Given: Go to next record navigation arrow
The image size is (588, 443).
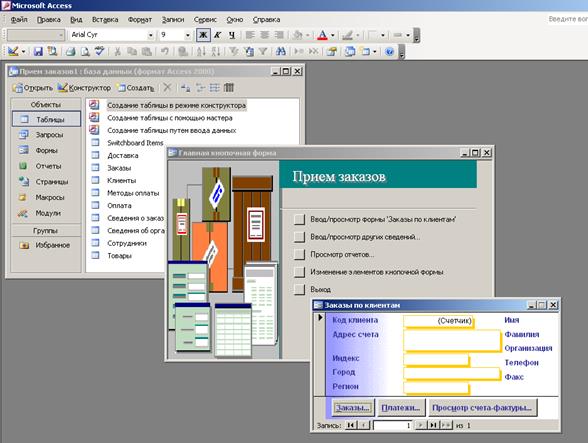Looking at the screenshot, I should (420, 425).
